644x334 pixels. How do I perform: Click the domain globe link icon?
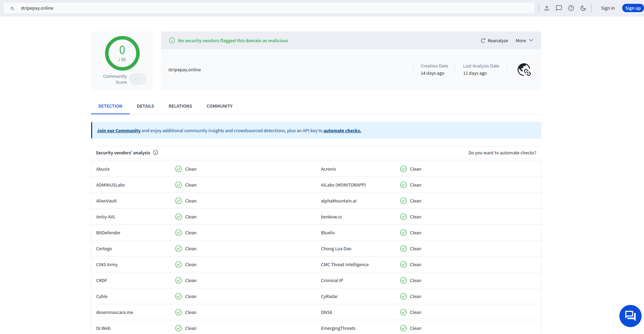(x=524, y=70)
